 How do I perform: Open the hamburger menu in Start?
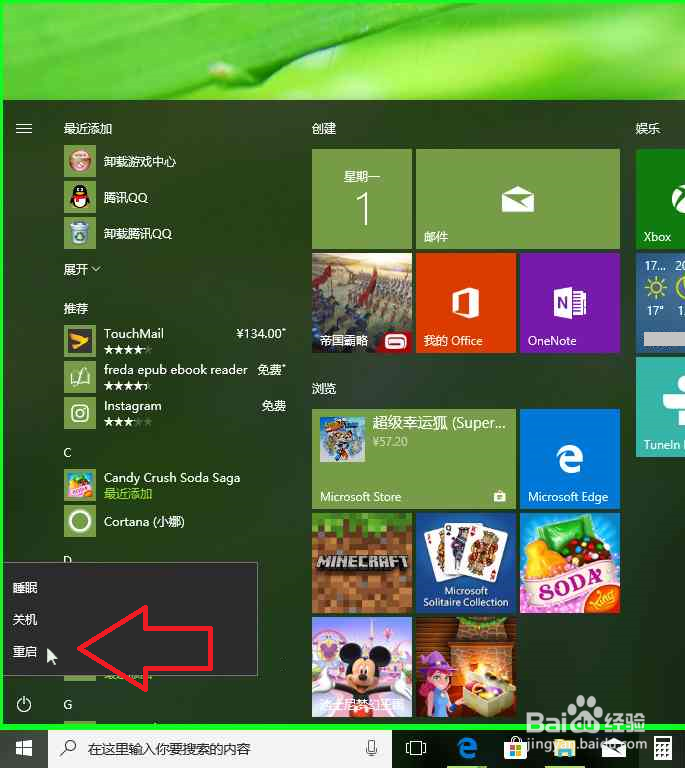(24, 128)
